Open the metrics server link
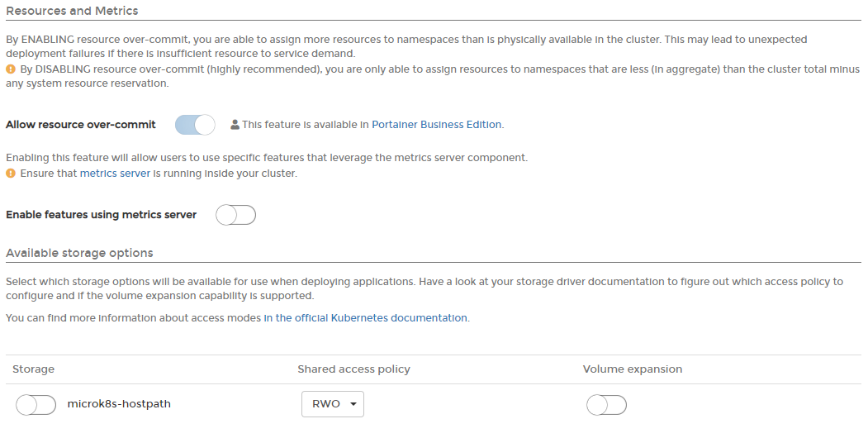The height and width of the screenshot is (438, 868). (115, 174)
